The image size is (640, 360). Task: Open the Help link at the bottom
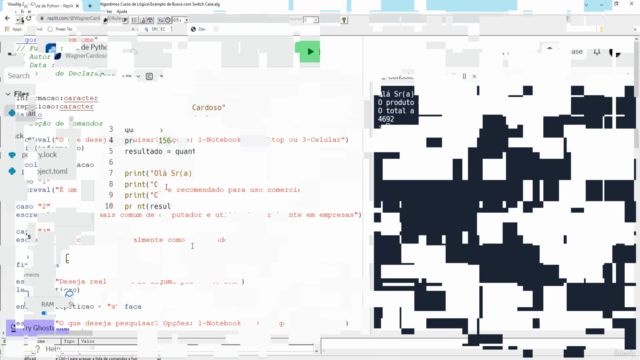pyautogui.click(x=48, y=349)
